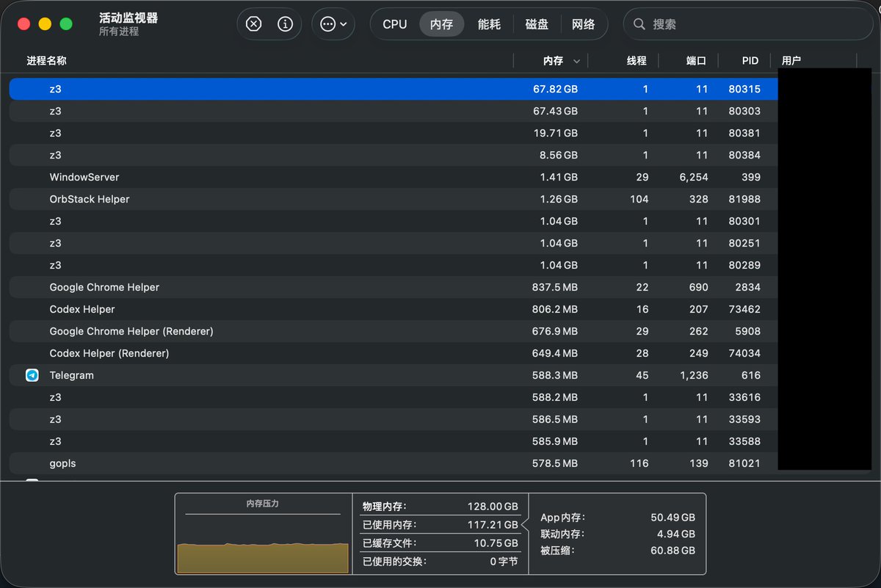
Task: Sort by 端口 column header
Action: coord(696,61)
